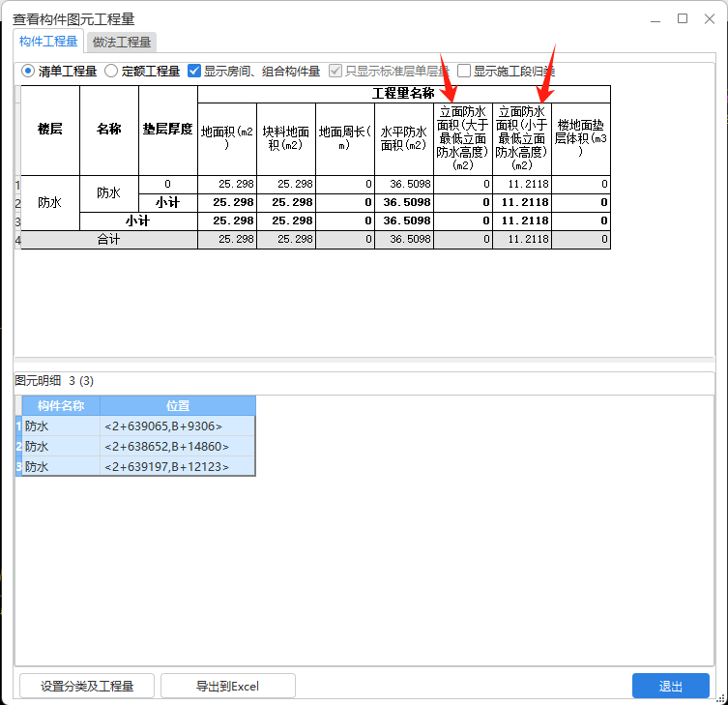Select the 定额工程量 radio button
Screen dimensions: 728x705
[111, 71]
